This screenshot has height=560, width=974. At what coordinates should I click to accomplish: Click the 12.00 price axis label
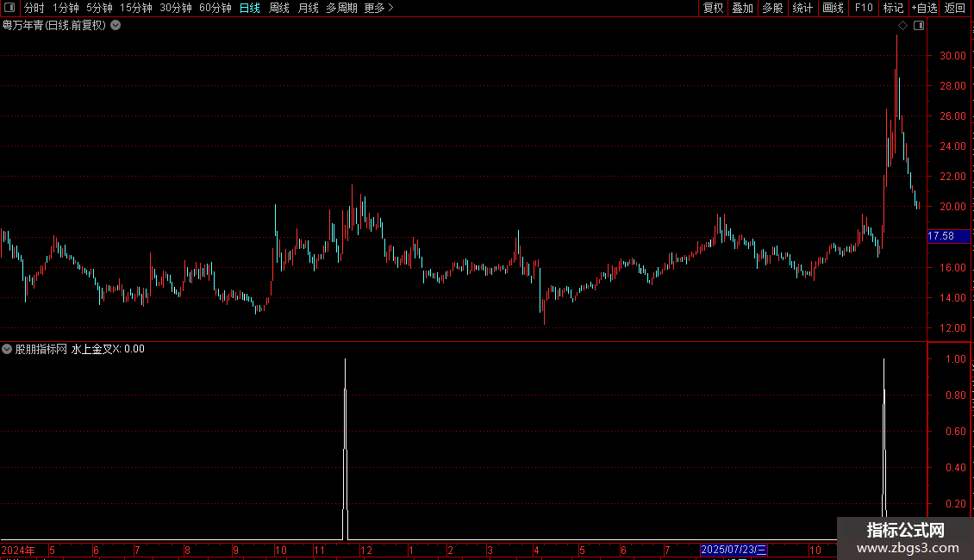(x=952, y=327)
